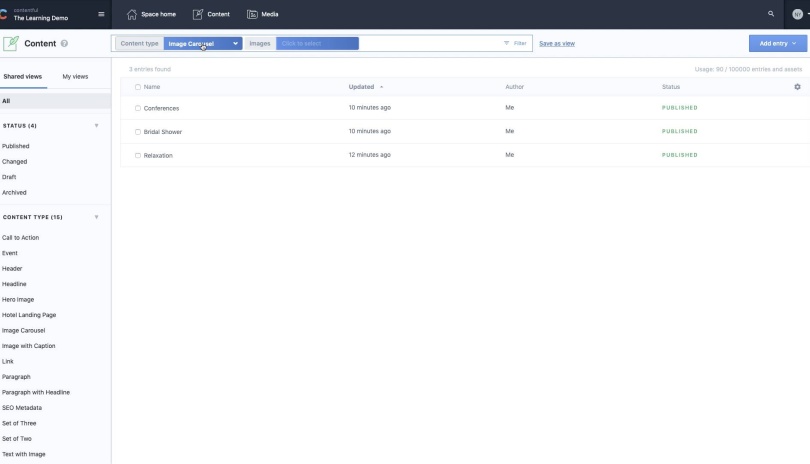The width and height of the screenshot is (810, 464).
Task: Click the Media icon in the top bar
Action: (252, 14)
